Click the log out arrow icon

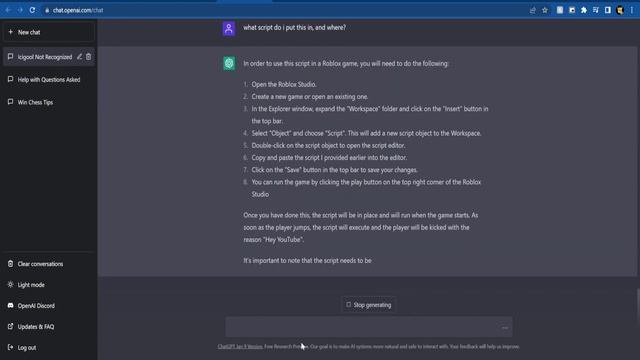coord(10,347)
